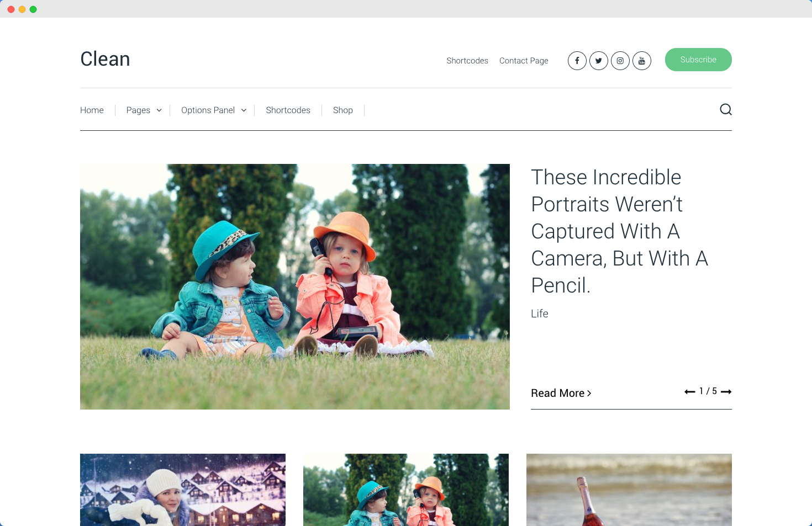This screenshot has width=812, height=526.
Task: Open the Options Panel menu item
Action: coord(208,110)
